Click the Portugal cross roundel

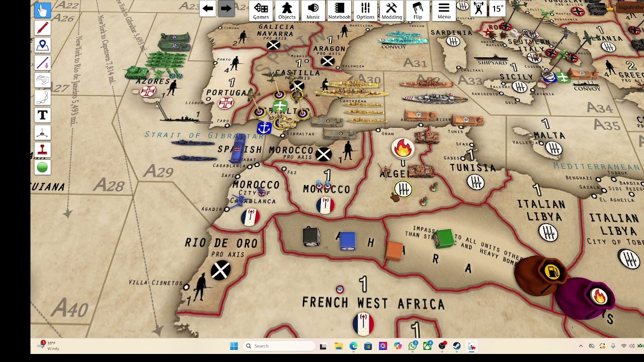coord(225,103)
